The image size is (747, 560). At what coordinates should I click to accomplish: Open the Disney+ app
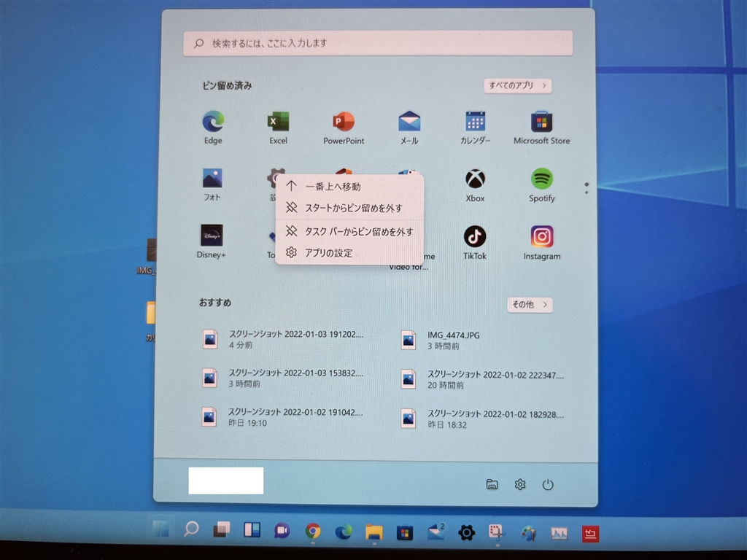[212, 241]
